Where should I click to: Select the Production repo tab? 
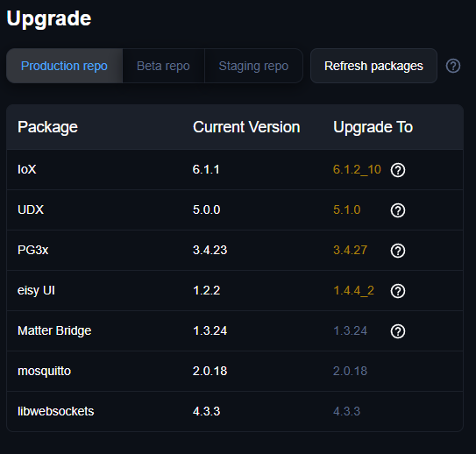pos(64,66)
